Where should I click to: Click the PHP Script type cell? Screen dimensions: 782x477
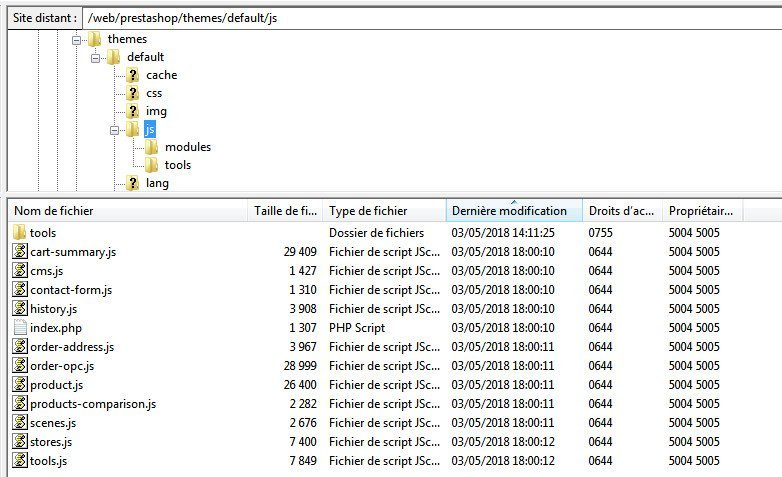pyautogui.click(x=357, y=328)
